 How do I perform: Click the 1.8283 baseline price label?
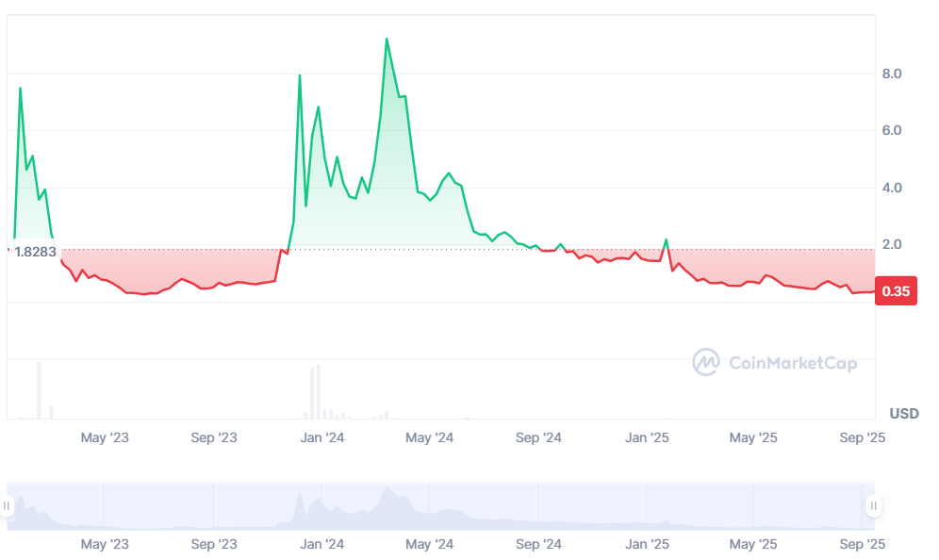click(x=35, y=252)
